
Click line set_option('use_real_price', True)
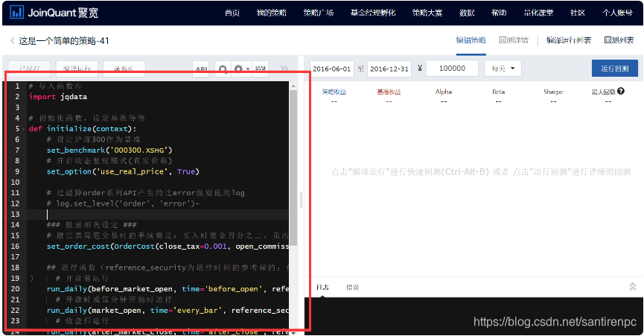123,171
